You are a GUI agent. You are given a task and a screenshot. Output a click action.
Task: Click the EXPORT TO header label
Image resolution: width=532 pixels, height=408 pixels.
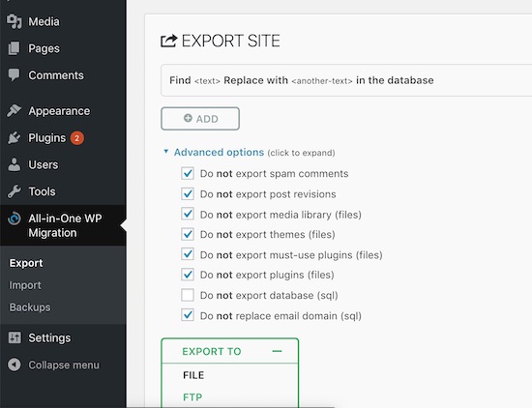pyautogui.click(x=212, y=351)
